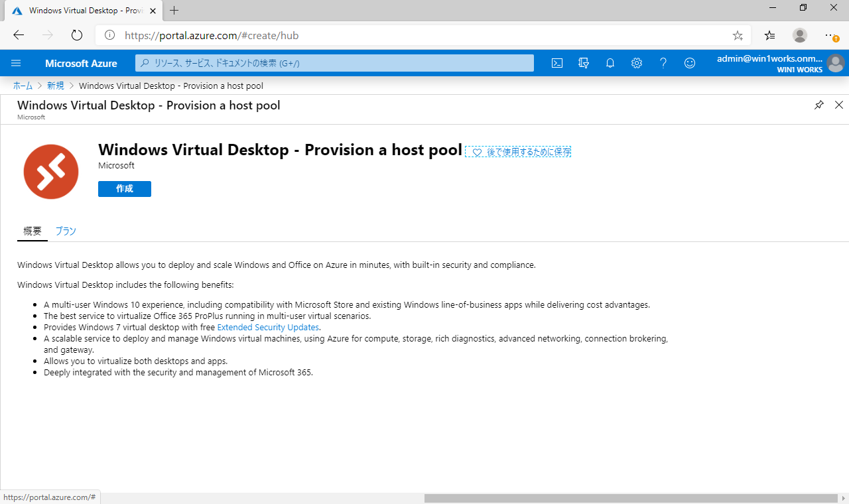This screenshot has width=849, height=504.
Task: Open Cloud Shell from the top bar
Action: (557, 63)
